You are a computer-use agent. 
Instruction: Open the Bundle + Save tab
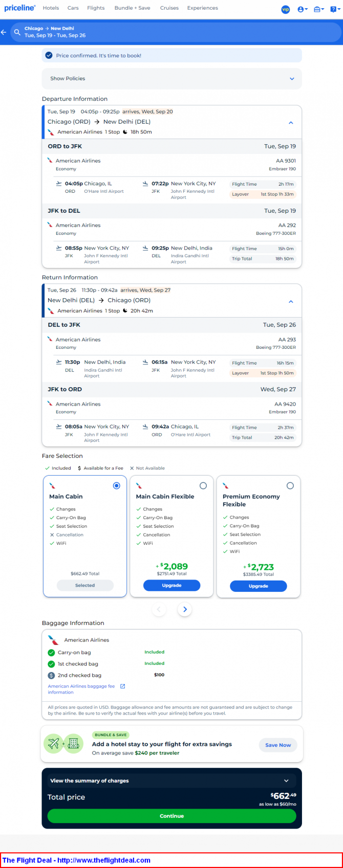[132, 8]
